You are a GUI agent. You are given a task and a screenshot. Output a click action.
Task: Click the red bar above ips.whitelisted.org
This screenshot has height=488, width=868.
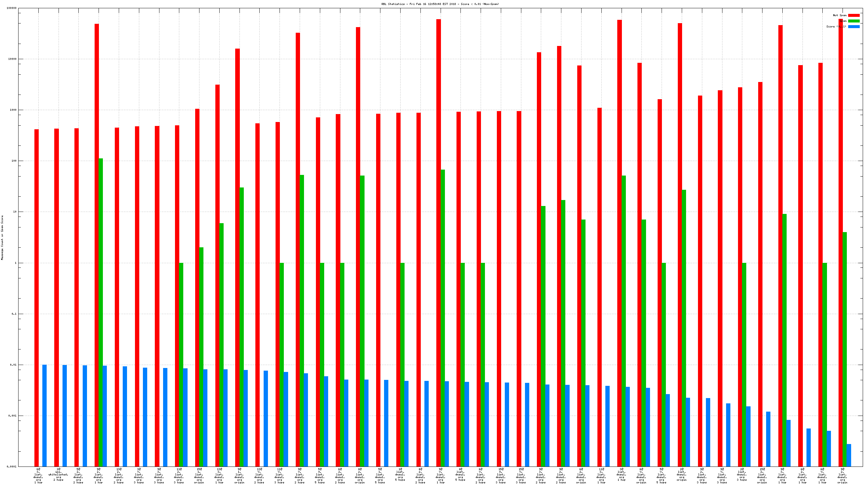point(56,296)
